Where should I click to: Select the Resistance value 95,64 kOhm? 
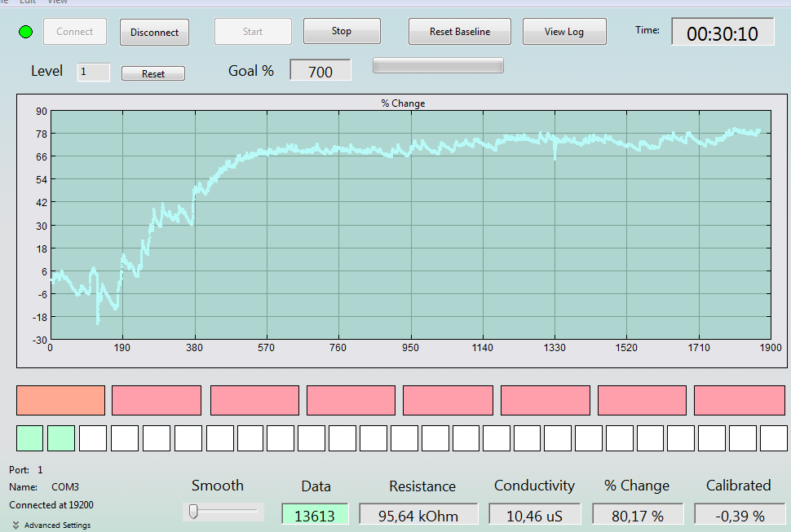coord(418,514)
